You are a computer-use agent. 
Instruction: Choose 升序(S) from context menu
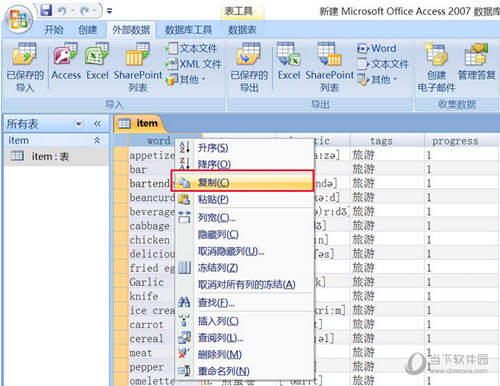(244, 147)
